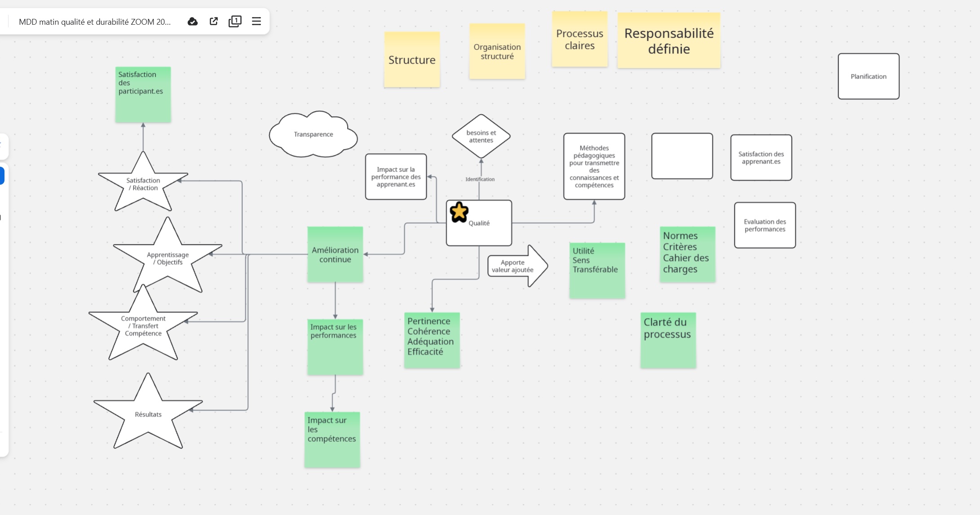
Task: Click the board title text
Action: pyautogui.click(x=95, y=22)
